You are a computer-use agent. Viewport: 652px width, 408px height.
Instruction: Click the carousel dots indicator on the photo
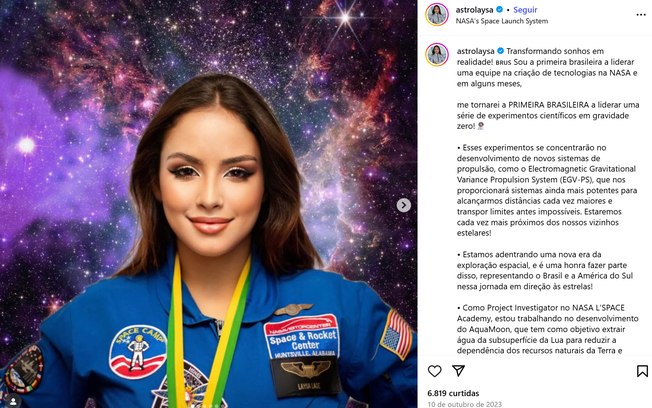[210, 405]
